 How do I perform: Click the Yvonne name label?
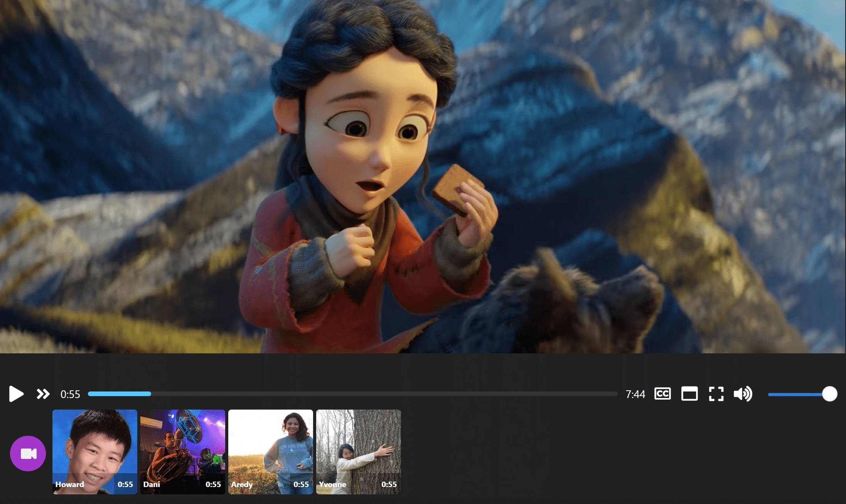(x=332, y=484)
